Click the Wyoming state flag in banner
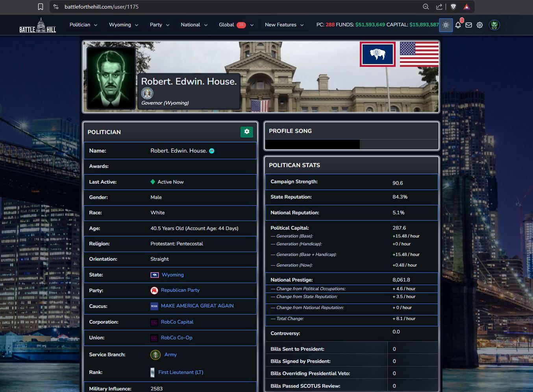Viewport: 533px width, 392px height. [378, 54]
